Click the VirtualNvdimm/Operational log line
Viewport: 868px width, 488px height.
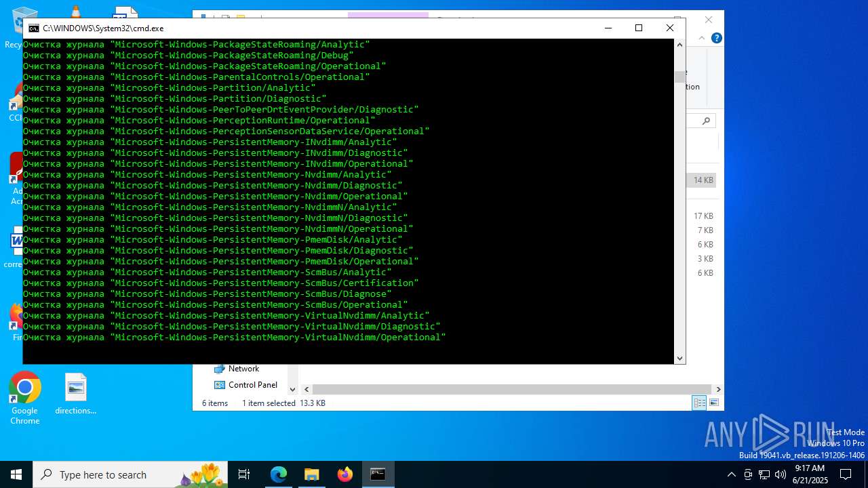point(235,338)
